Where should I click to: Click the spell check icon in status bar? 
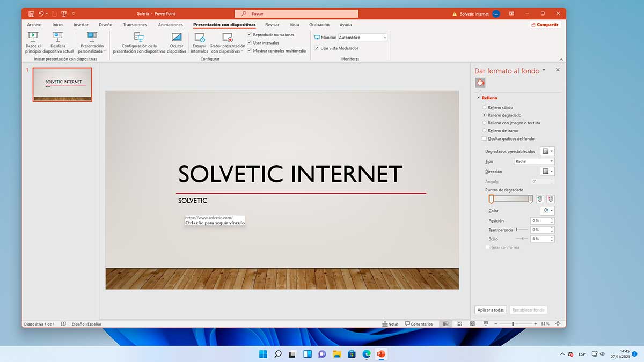pos(63,324)
